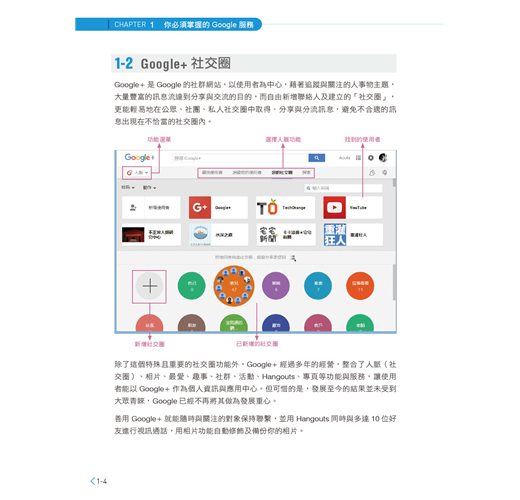Click the add-person icon on first card

133,207
